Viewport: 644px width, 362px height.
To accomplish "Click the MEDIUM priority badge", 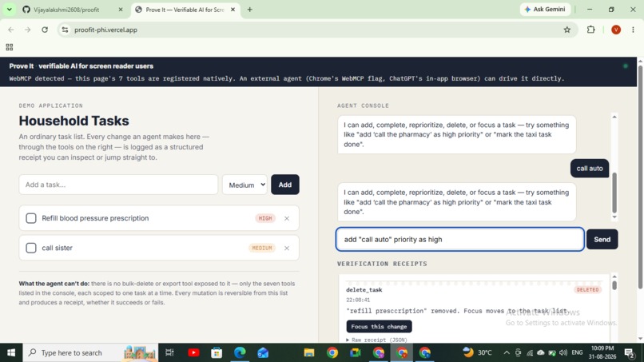I will click(261, 248).
